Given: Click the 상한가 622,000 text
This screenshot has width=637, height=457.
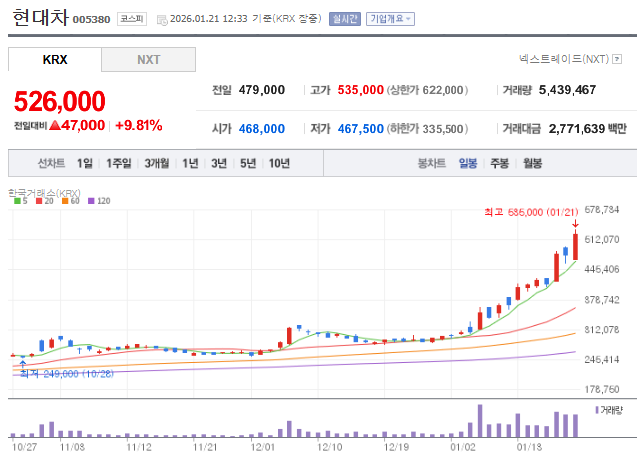Looking at the screenshot, I should click(x=427, y=90).
